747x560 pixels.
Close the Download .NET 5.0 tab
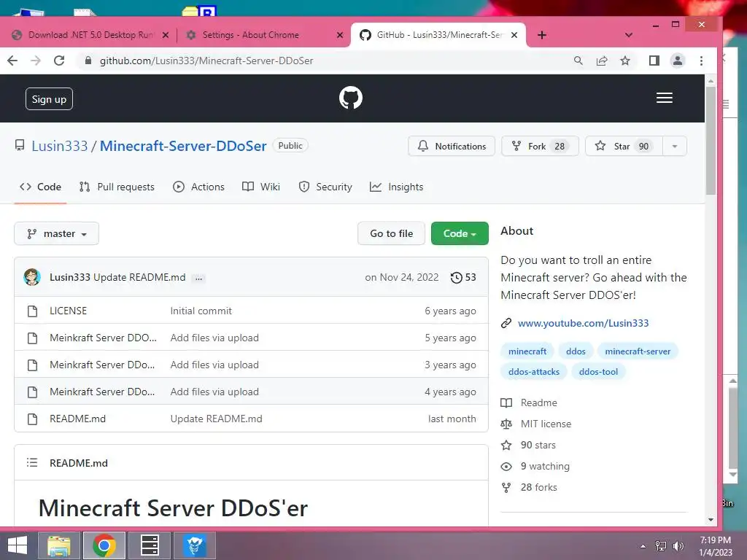click(166, 35)
